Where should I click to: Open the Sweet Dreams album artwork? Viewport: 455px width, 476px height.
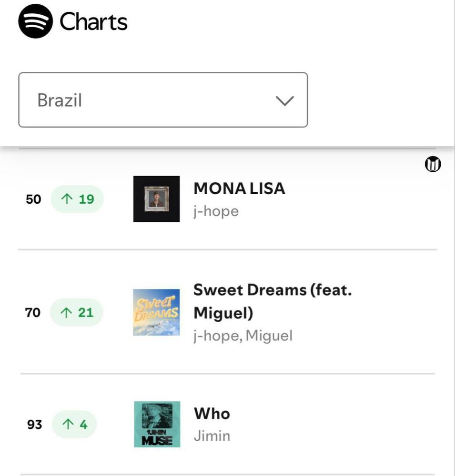click(x=156, y=312)
